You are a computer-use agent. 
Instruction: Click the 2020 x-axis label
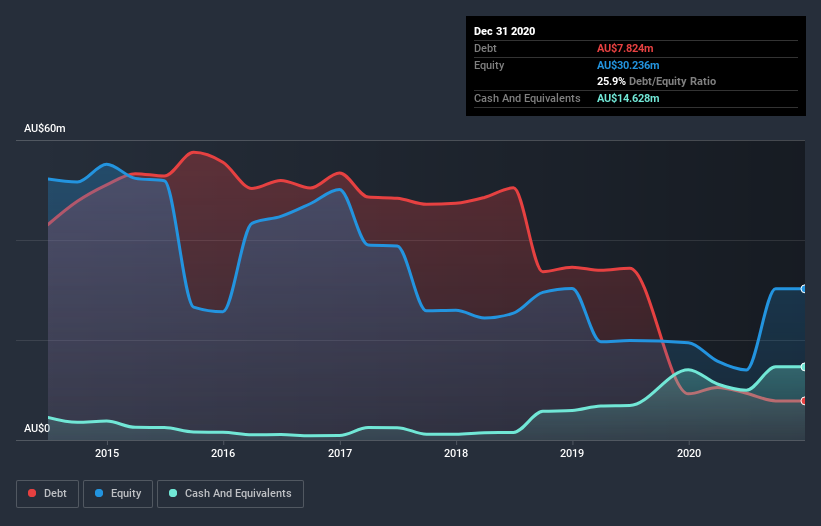pyautogui.click(x=689, y=453)
